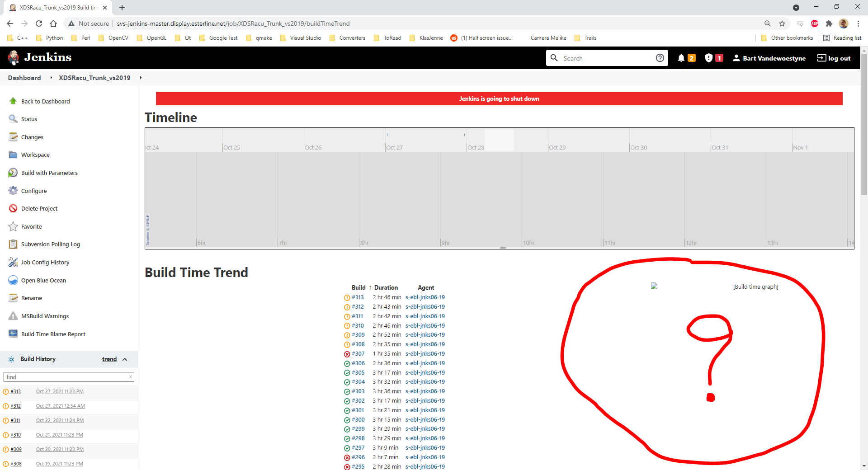Open Build Time Blame Report link

click(x=53, y=334)
